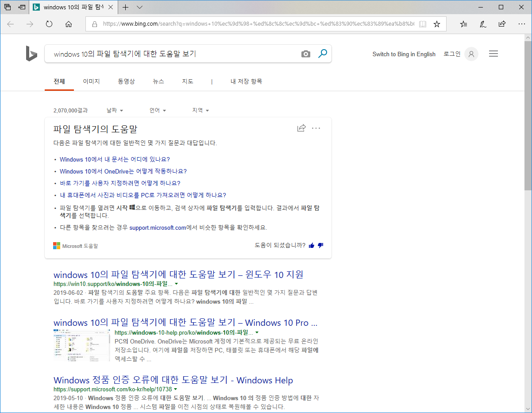Open 'Windows 10에서 OneDrive는 어떻게 작동하나요?' link
This screenshot has height=413, width=532.
[x=123, y=171]
